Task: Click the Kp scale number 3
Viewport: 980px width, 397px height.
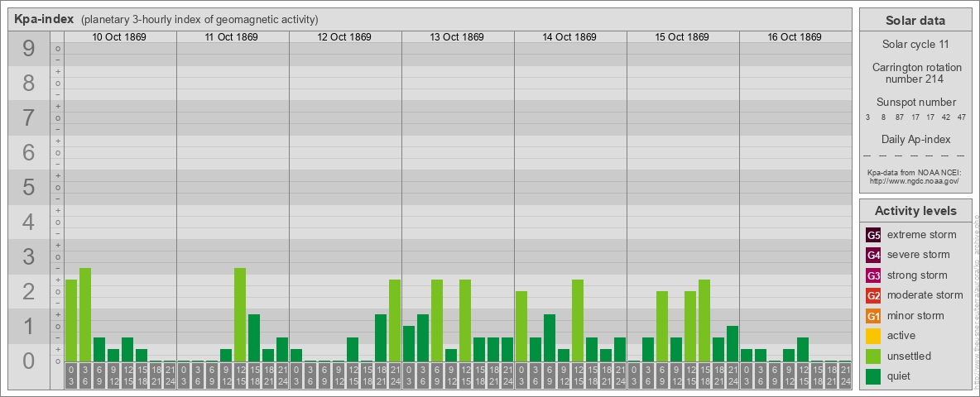Action: click(29, 256)
